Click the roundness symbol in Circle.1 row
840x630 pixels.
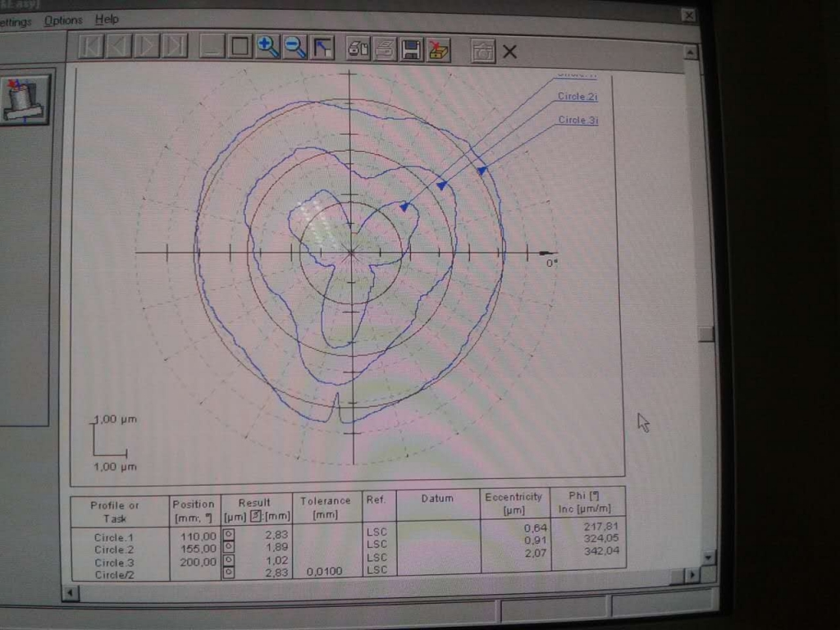click(x=229, y=536)
